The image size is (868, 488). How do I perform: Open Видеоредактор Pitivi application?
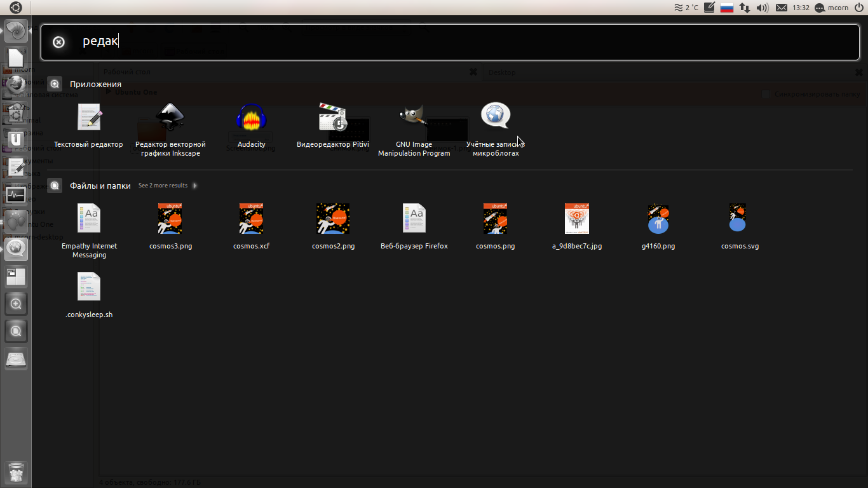(333, 126)
